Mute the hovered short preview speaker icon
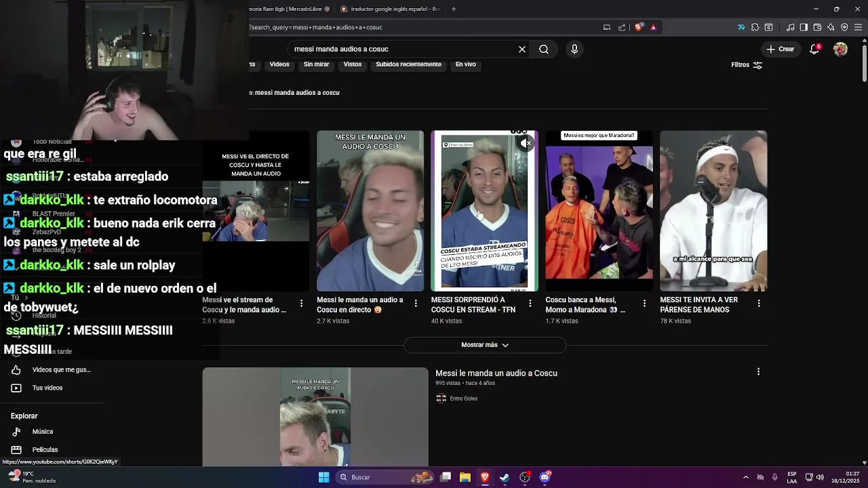This screenshot has width=868, height=488. pyautogui.click(x=526, y=143)
